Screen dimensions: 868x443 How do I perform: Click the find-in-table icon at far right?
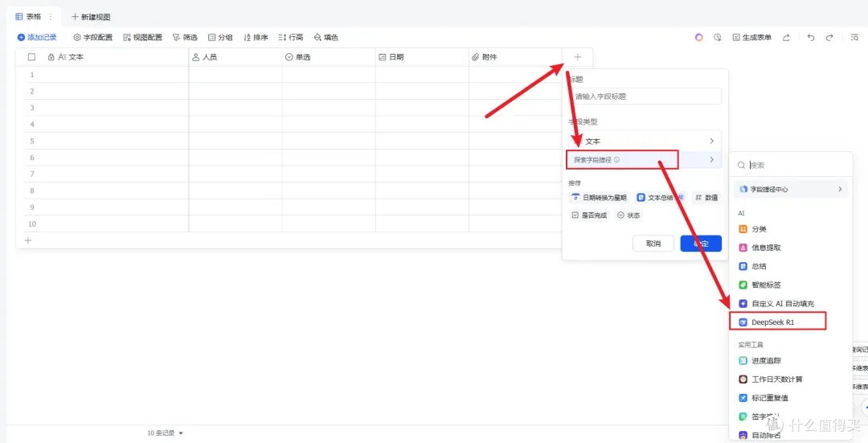pos(854,37)
